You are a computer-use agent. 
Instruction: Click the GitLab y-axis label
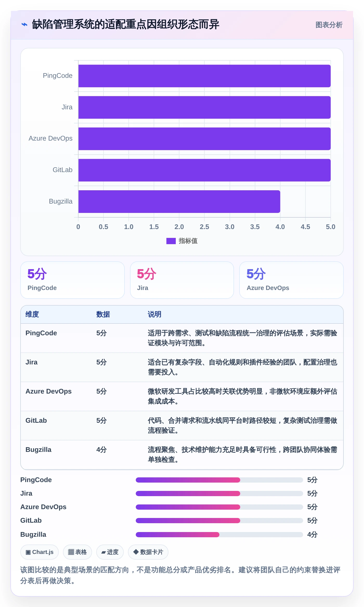point(62,170)
